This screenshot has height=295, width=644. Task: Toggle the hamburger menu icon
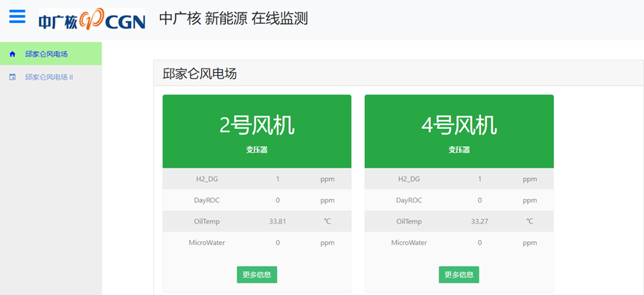tap(17, 17)
